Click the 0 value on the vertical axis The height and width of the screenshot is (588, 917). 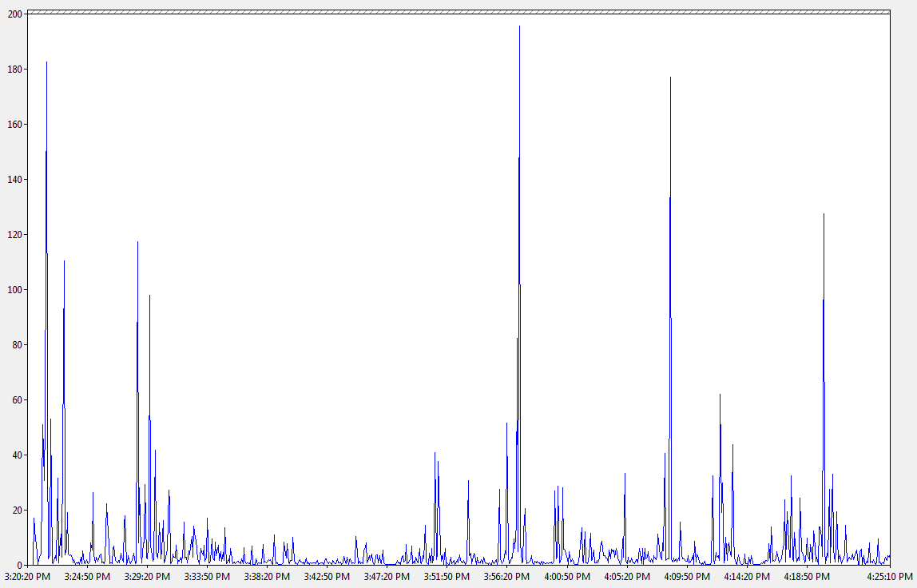point(19,565)
